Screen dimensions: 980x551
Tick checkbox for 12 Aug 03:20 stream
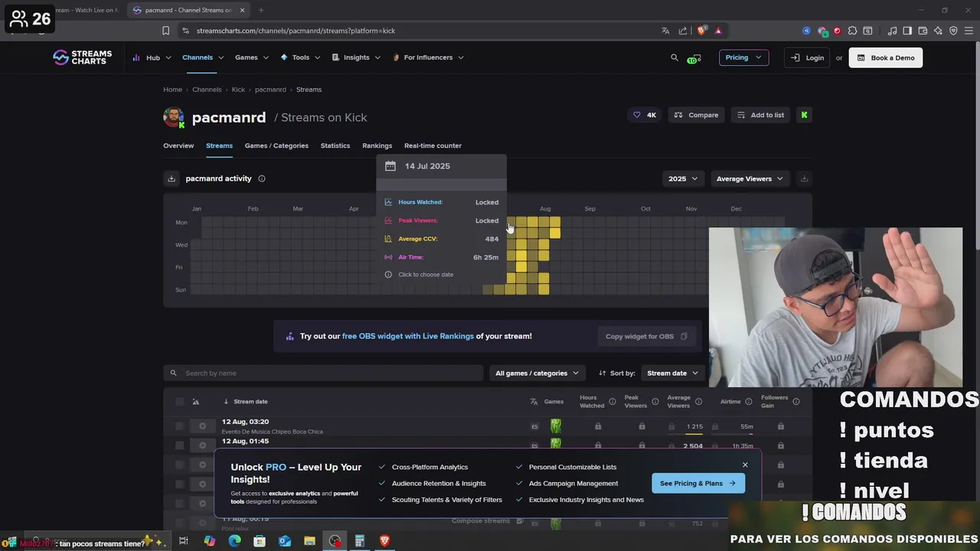[180, 426]
